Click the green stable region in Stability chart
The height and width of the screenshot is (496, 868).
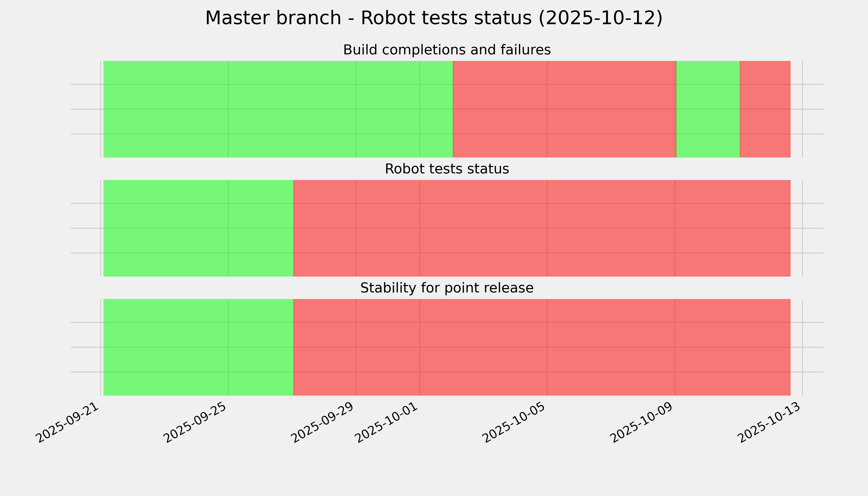tap(198, 347)
